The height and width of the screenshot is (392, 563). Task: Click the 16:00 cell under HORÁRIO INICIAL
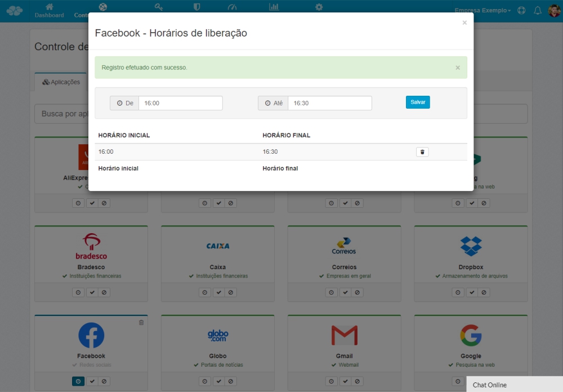(x=106, y=152)
